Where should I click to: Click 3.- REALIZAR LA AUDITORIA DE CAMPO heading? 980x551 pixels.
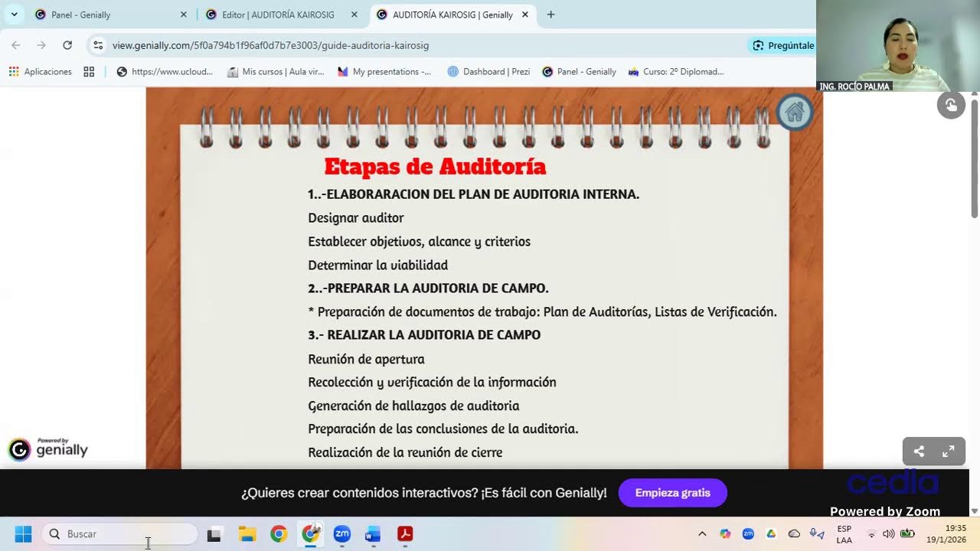point(424,335)
